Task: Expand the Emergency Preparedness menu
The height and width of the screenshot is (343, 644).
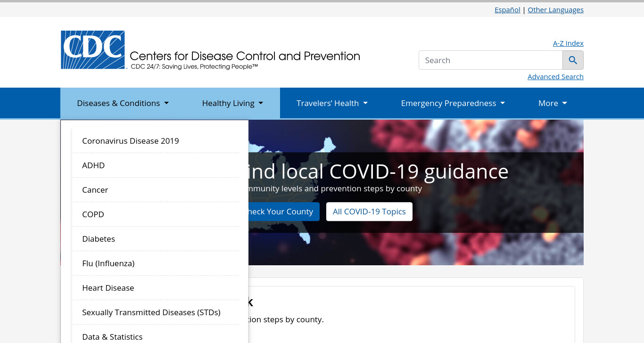Action: [453, 103]
